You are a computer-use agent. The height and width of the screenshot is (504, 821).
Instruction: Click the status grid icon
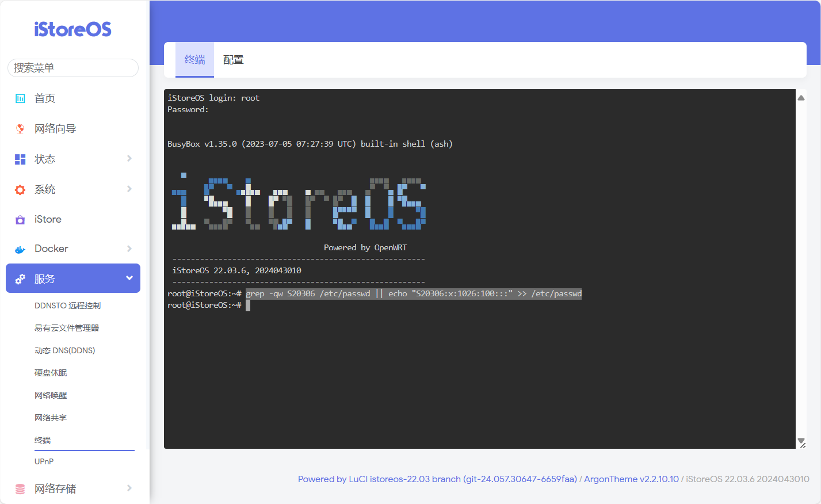click(x=20, y=159)
